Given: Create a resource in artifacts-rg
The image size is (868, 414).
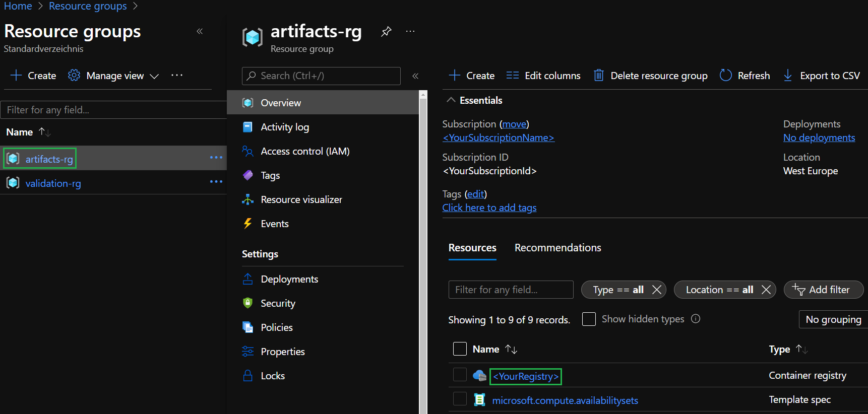Looking at the screenshot, I should [472, 76].
